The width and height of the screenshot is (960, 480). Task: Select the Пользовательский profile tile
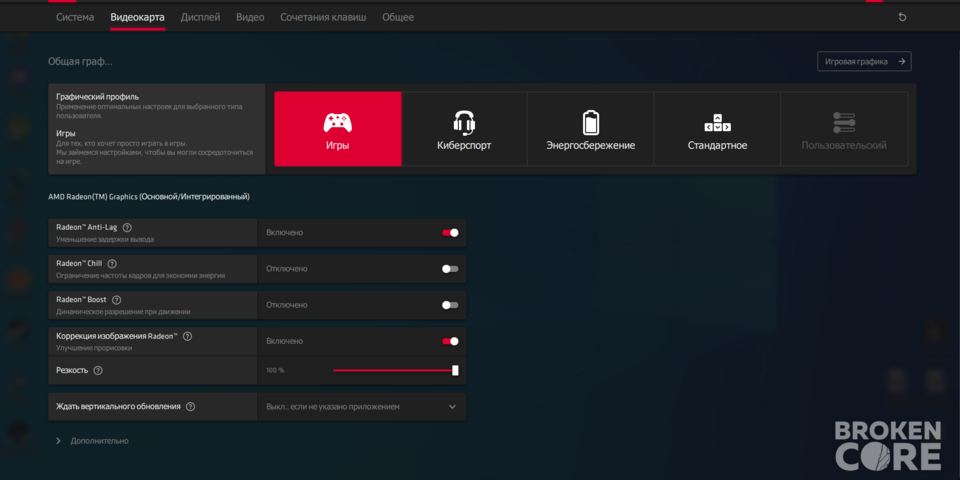[x=844, y=129]
